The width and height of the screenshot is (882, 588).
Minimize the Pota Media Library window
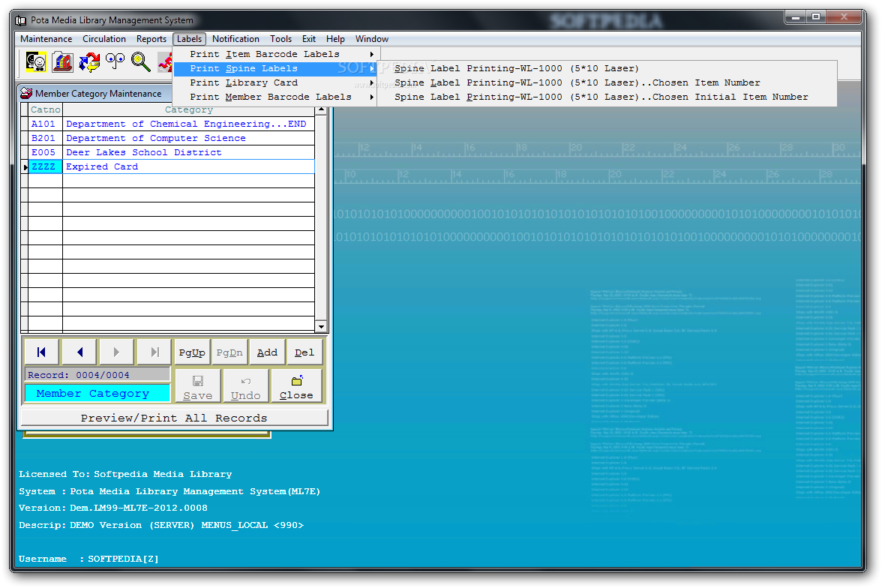tap(795, 17)
